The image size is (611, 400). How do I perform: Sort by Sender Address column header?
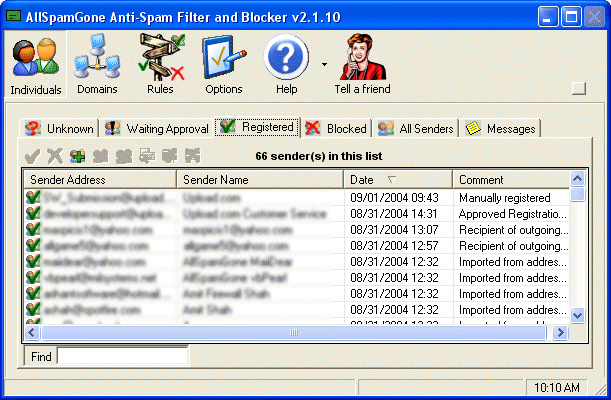100,180
